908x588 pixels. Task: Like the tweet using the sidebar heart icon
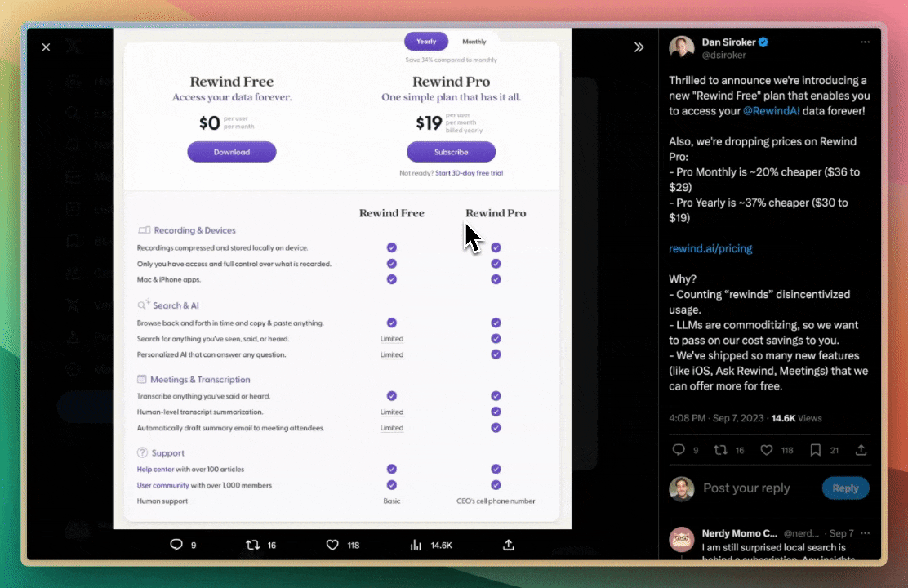tap(766, 450)
